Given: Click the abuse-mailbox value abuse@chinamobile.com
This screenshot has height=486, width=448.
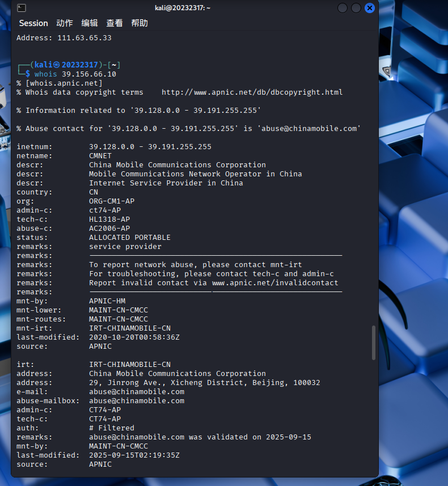Looking at the screenshot, I should 137,401.
